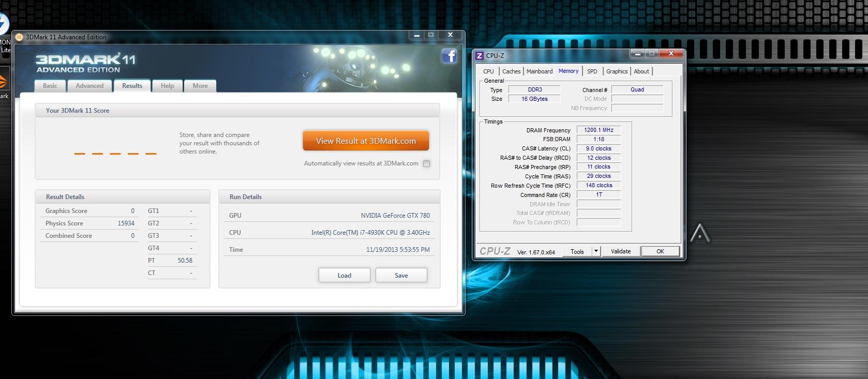Image resolution: width=868 pixels, height=379 pixels.
Task: Click the CAS# Latency 9.0 clocks field
Action: [598, 148]
